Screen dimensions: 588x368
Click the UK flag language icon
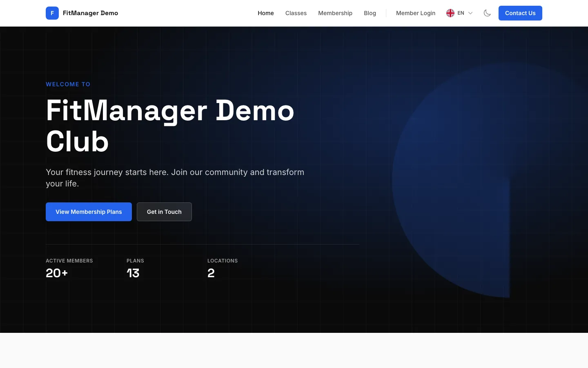click(x=450, y=13)
